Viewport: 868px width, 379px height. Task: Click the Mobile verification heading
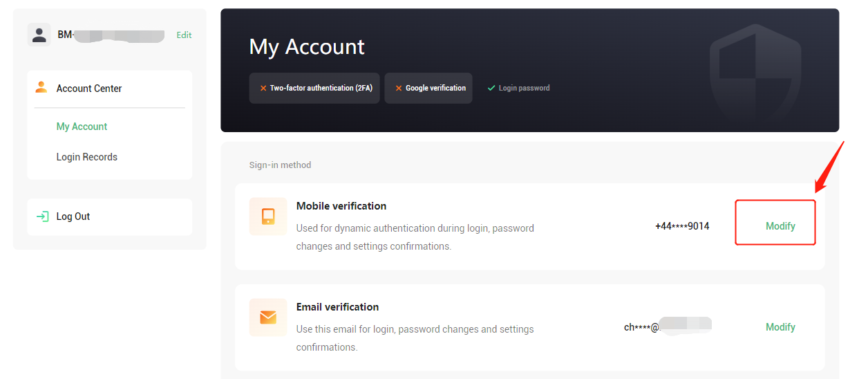341,206
